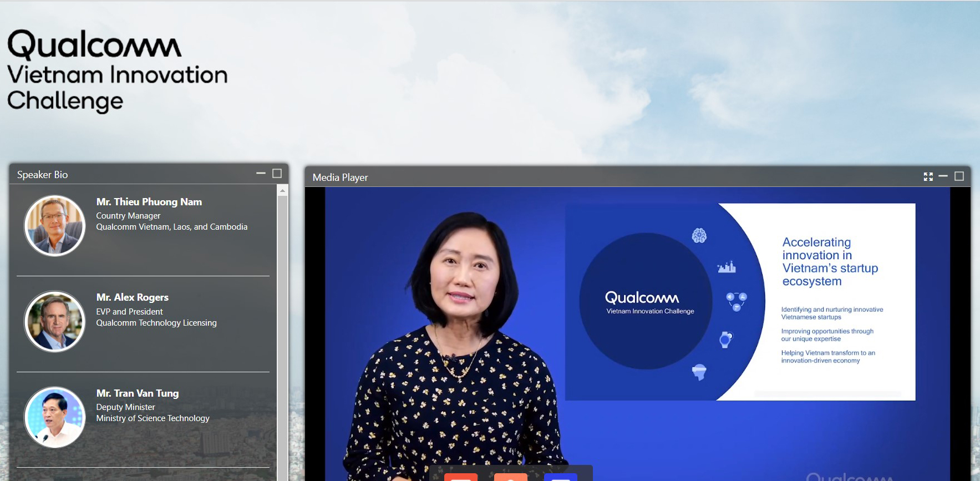This screenshot has width=980, height=481.
Task: Select the name Mr. Tran Van Tung
Action: (x=138, y=393)
